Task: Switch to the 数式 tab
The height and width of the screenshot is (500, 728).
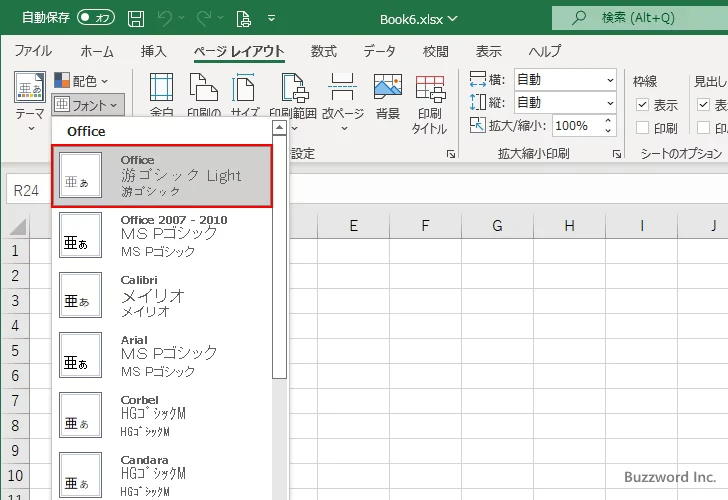Action: tap(324, 51)
